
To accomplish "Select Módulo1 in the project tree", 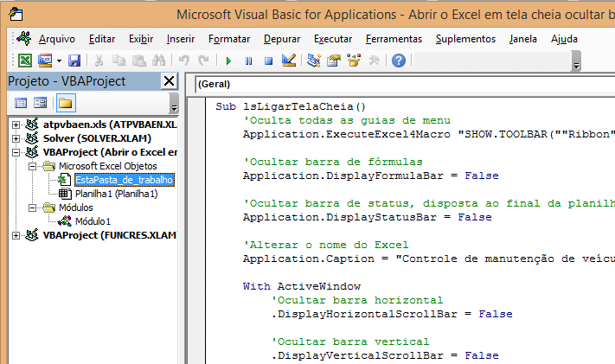I will (x=93, y=221).
